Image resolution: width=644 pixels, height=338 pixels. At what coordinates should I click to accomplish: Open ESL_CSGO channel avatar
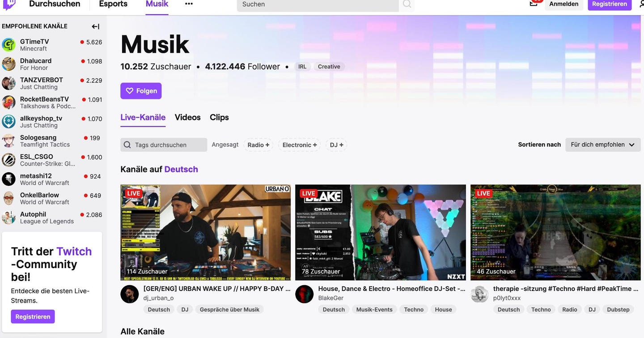(x=8, y=160)
